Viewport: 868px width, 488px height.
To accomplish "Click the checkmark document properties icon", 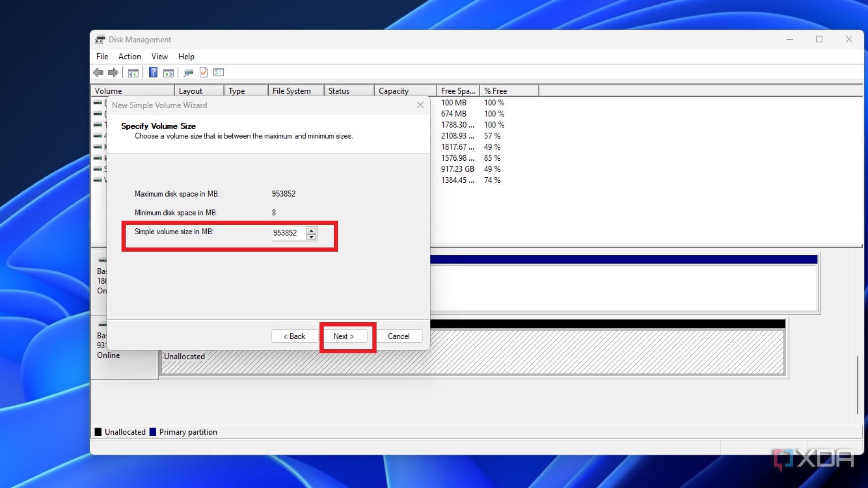I will 203,73.
